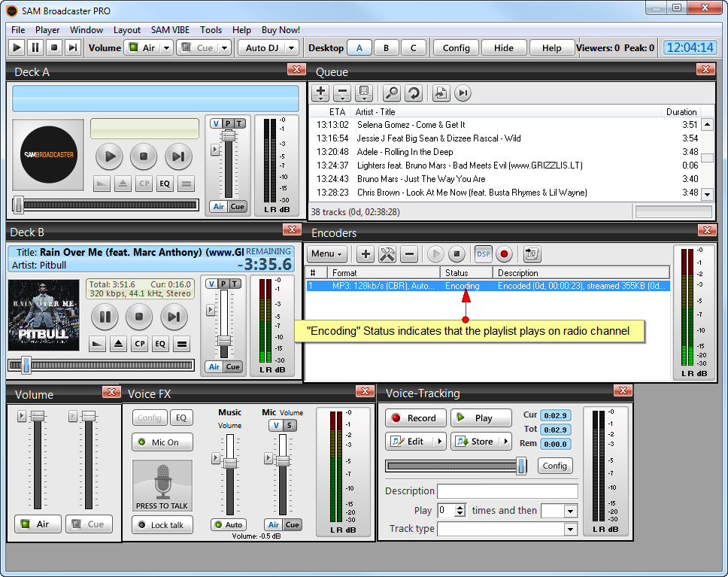728x577 pixels.
Task: Expand the Voice-Tracking Edit arrow
Action: (x=440, y=442)
